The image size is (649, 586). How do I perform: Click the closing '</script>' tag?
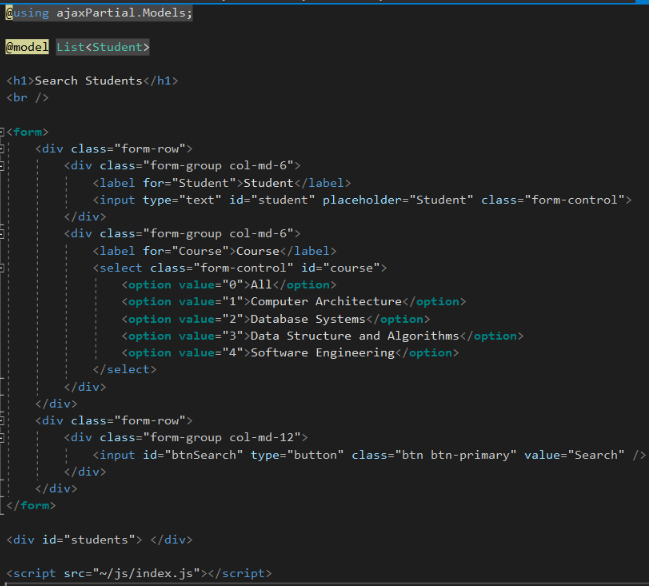(x=240, y=574)
